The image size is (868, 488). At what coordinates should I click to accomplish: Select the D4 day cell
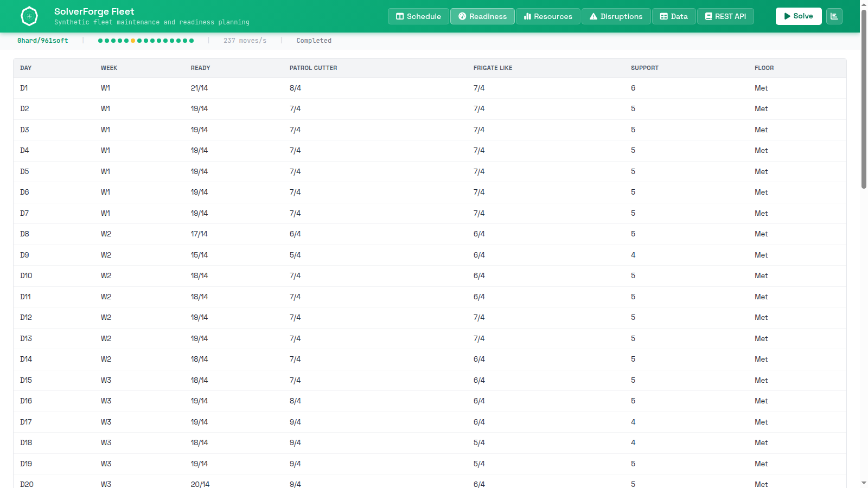(24, 150)
